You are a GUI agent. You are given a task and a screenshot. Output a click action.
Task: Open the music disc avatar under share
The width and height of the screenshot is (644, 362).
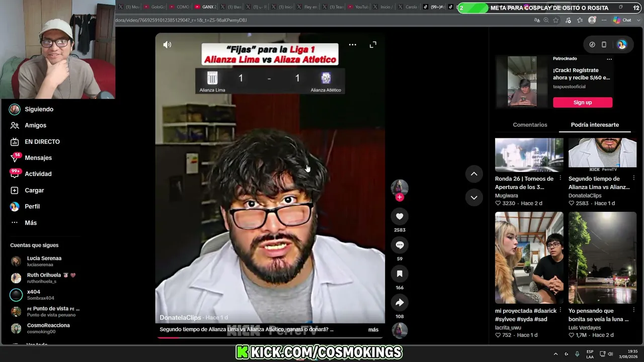399,330
